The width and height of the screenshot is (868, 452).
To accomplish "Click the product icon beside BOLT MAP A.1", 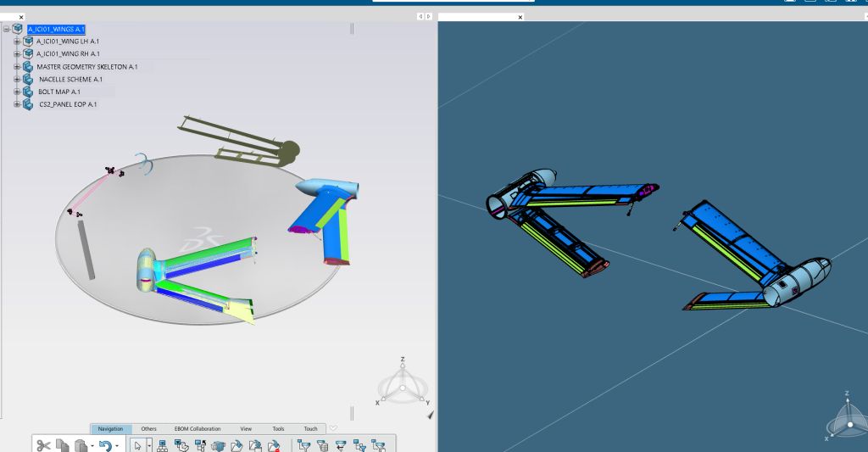I will click(28, 92).
